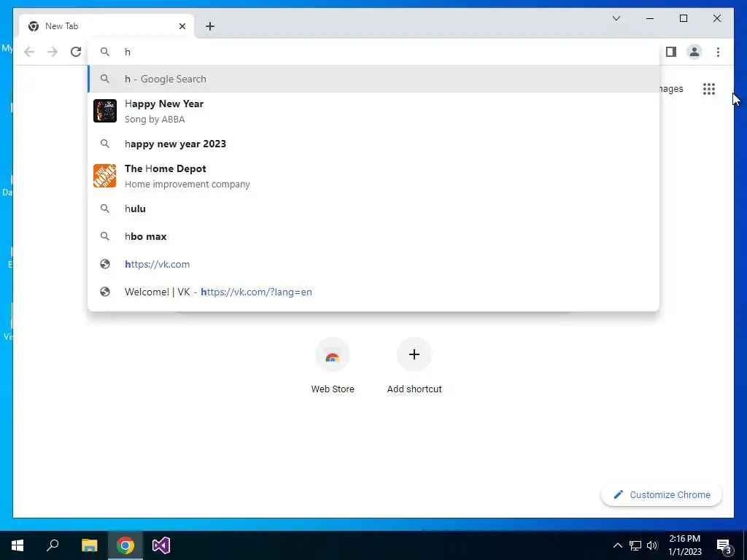Open 'Welcome! | VK' history suggestion
The height and width of the screenshot is (560, 747).
click(x=373, y=292)
